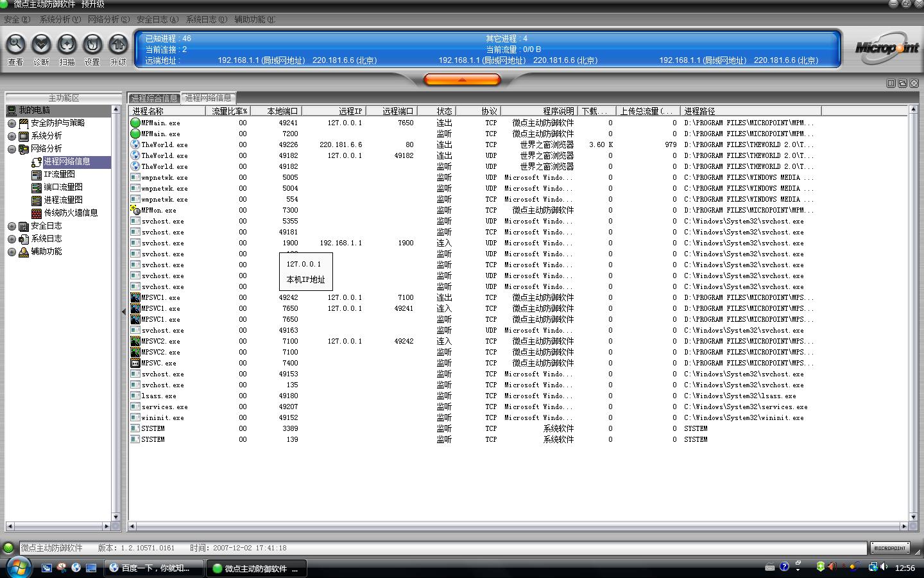Click the first MPMain.exe green icon
Image resolution: width=924 pixels, height=578 pixels.
coord(135,123)
